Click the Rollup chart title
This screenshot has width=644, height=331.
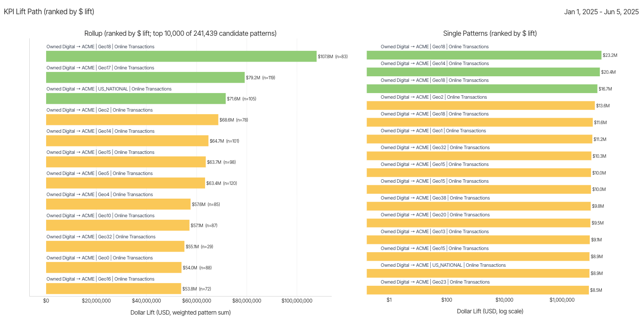180,34
